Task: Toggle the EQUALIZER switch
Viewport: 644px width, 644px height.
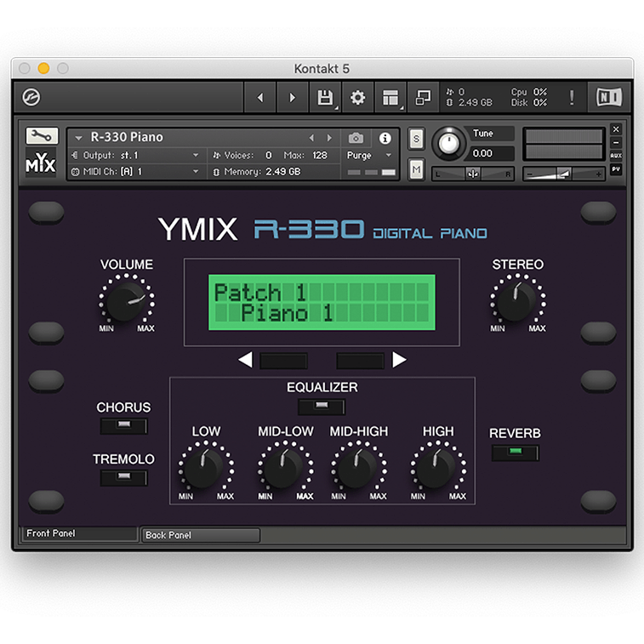Action: point(322,407)
